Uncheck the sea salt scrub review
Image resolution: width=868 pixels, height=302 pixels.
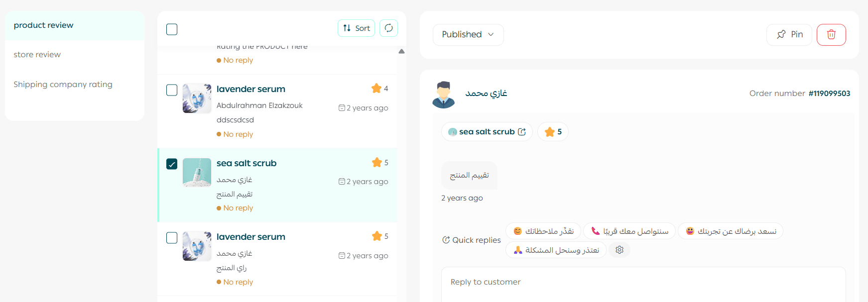(x=172, y=164)
